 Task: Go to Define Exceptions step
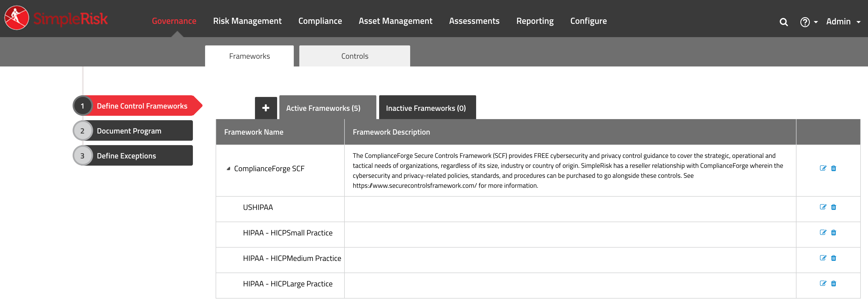coord(133,156)
